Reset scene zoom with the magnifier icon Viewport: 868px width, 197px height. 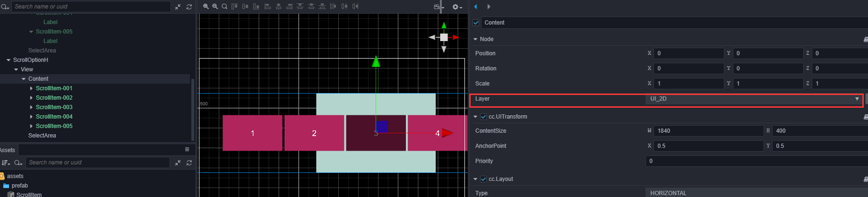[224, 7]
